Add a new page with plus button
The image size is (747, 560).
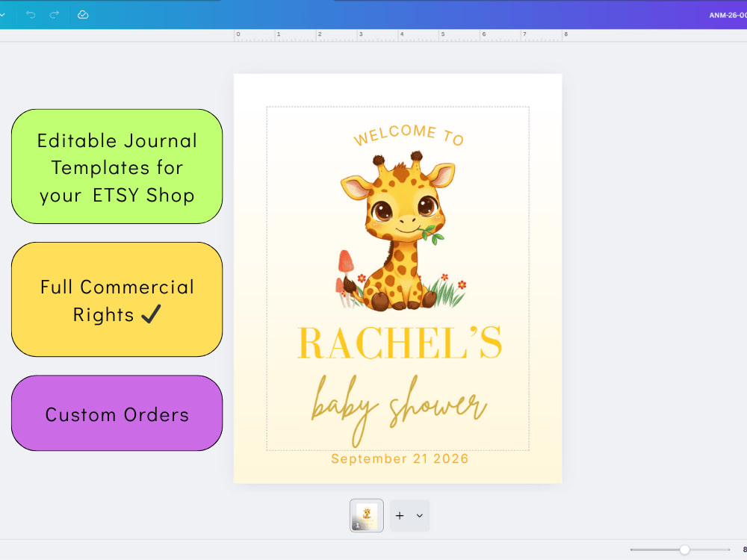click(400, 516)
